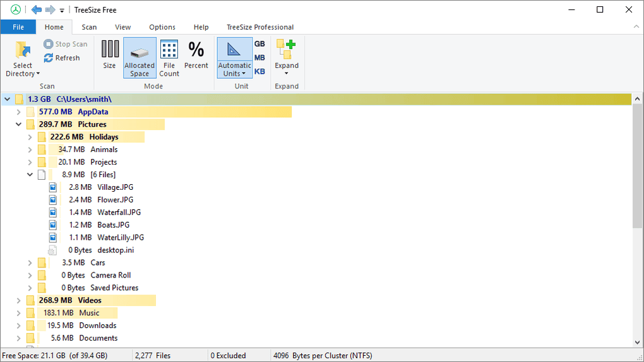644x362 pixels.
Task: Open the quick access toolbar dropdown
Action: (x=62, y=10)
